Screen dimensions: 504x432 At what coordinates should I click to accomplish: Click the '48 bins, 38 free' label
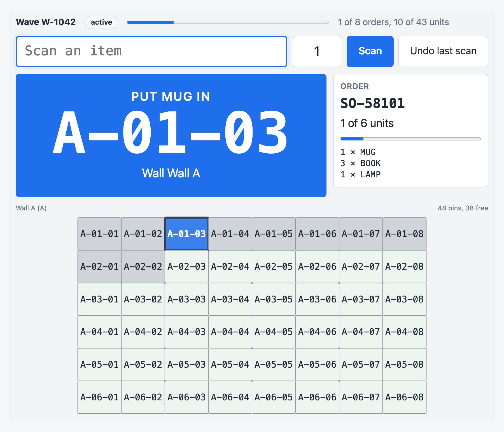pyautogui.click(x=463, y=208)
